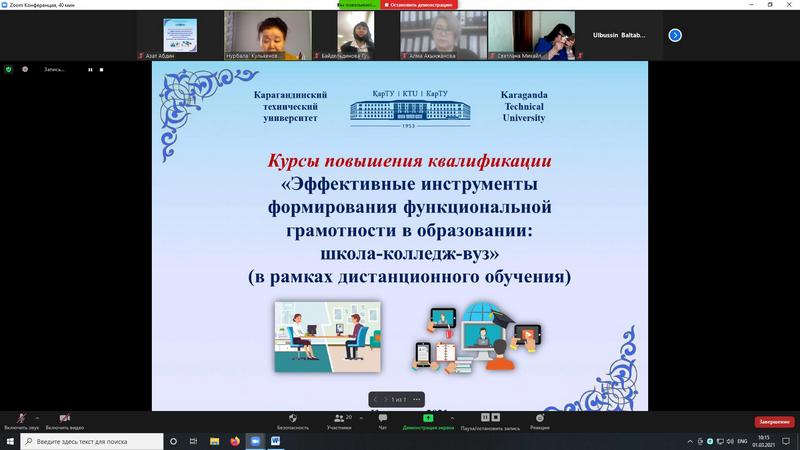The image size is (800, 450).
Task: Select Байдельдинова video tile
Action: tap(356, 35)
